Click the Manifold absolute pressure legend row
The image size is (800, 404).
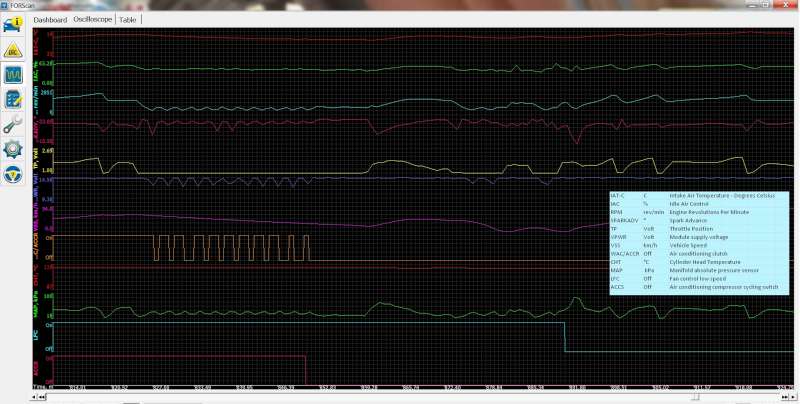point(698,270)
